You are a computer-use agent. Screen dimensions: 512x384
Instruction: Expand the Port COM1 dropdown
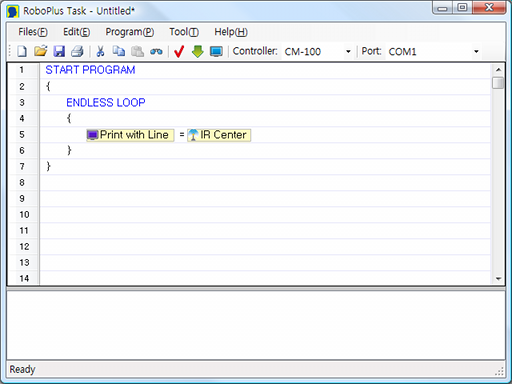[476, 52]
